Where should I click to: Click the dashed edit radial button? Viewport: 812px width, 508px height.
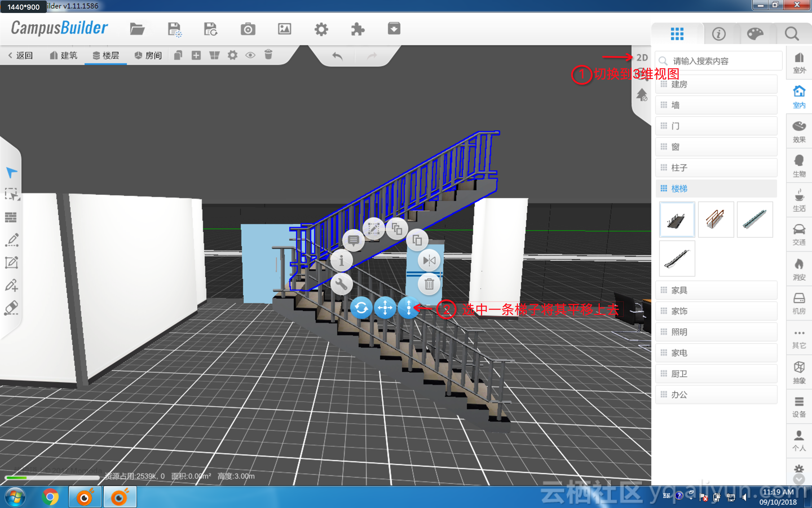click(x=374, y=229)
